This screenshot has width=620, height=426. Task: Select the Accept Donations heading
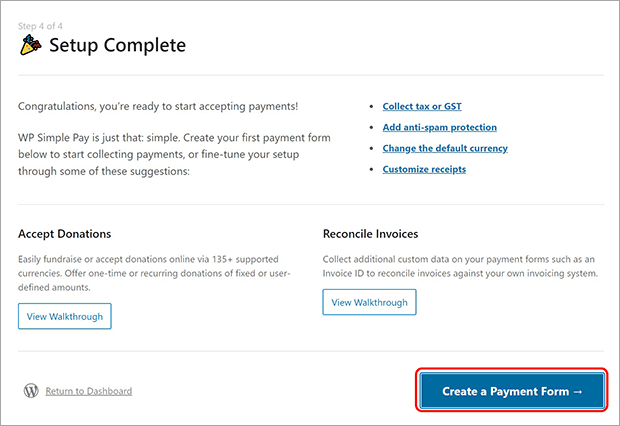(x=64, y=234)
